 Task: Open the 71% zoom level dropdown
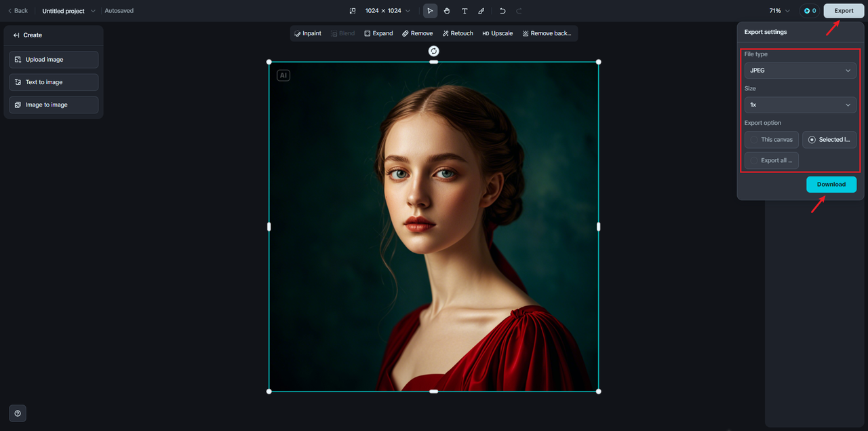pyautogui.click(x=780, y=11)
